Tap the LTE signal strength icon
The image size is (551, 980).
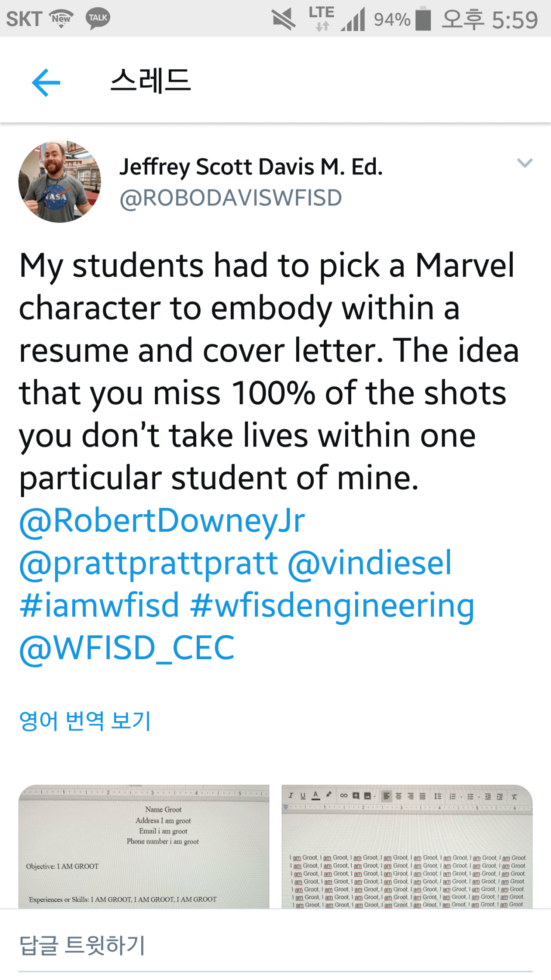pyautogui.click(x=354, y=20)
